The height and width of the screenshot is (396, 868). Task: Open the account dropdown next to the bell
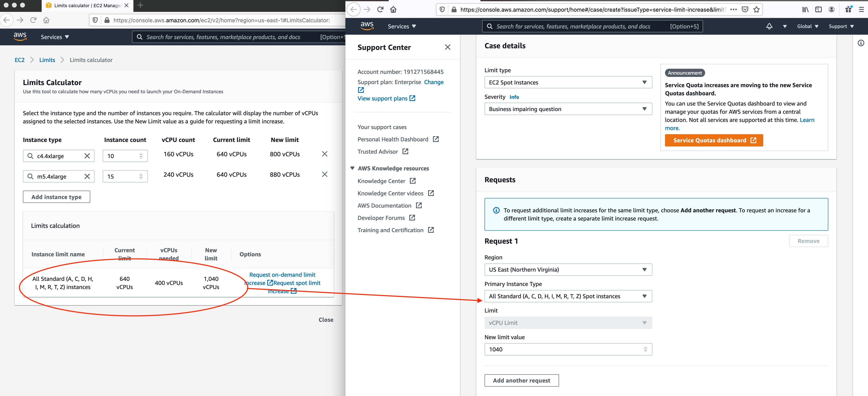pyautogui.click(x=785, y=26)
